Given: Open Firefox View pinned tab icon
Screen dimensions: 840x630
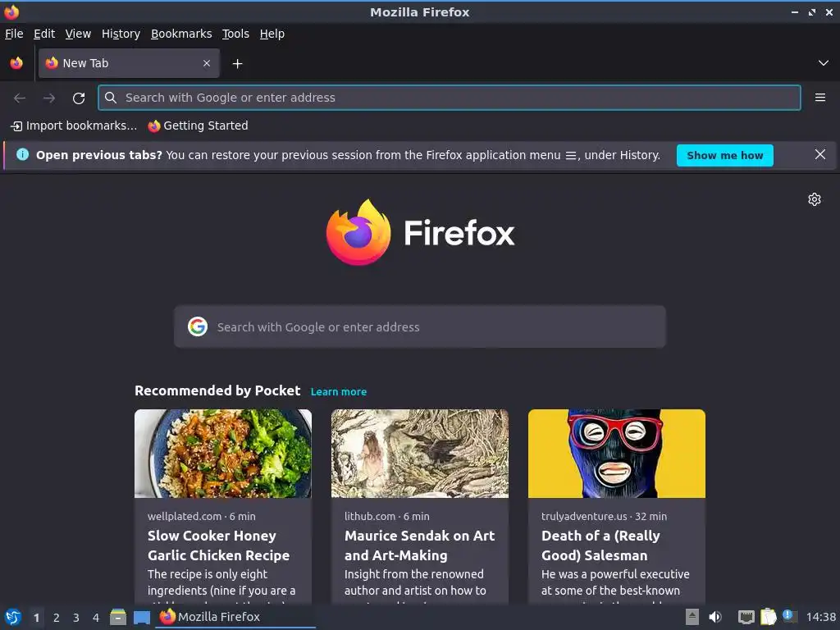Looking at the screenshot, I should click(16, 63).
